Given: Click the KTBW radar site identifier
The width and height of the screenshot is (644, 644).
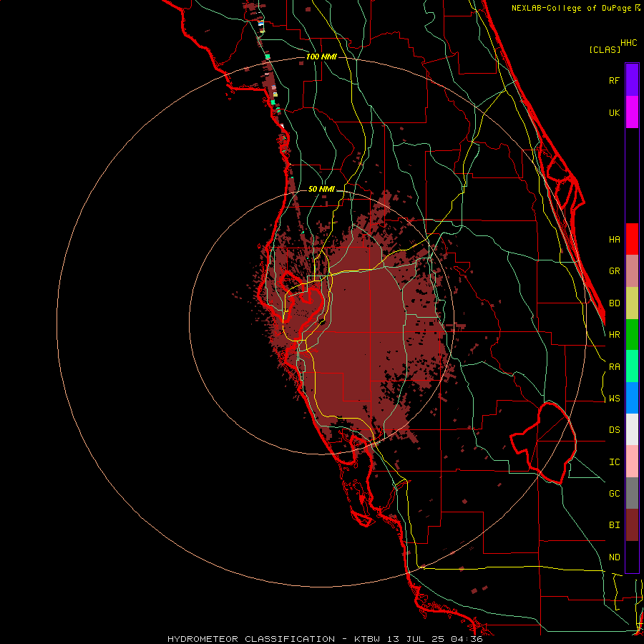Looking at the screenshot, I should tap(367, 639).
